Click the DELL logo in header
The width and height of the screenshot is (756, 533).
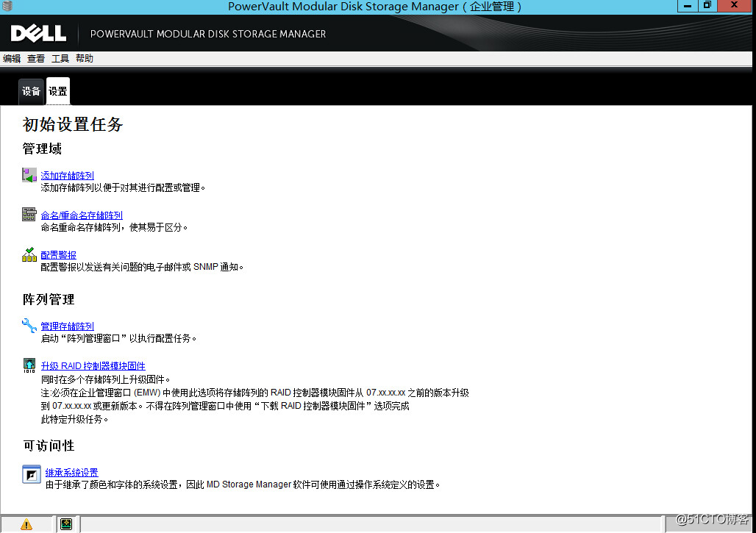pyautogui.click(x=38, y=33)
